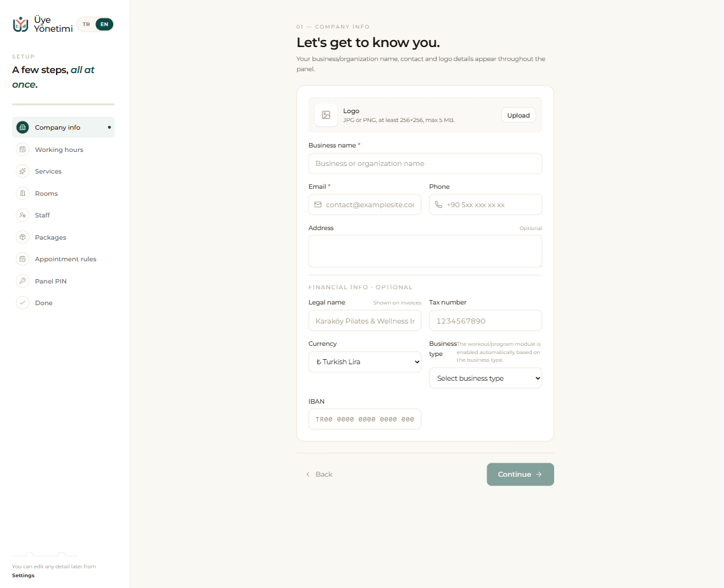Click the Rooms building icon
Viewport: 724px width, 588px height.
click(x=23, y=193)
